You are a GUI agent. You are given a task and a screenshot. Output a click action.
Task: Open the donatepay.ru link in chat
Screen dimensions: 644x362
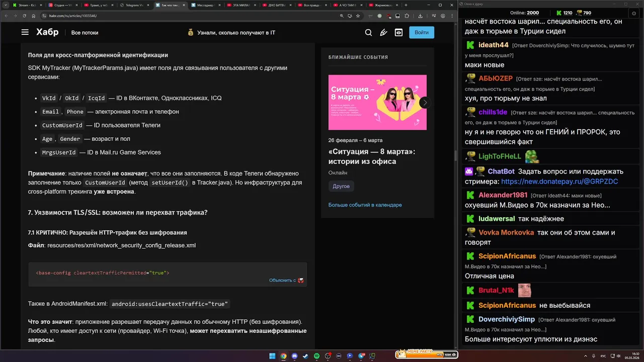click(559, 182)
